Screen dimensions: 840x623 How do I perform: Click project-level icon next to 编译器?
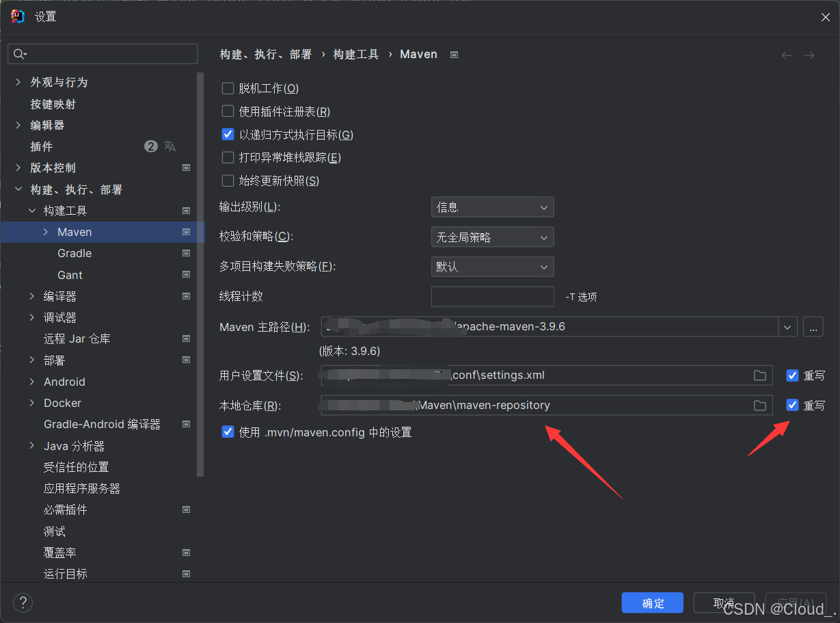pos(186,296)
